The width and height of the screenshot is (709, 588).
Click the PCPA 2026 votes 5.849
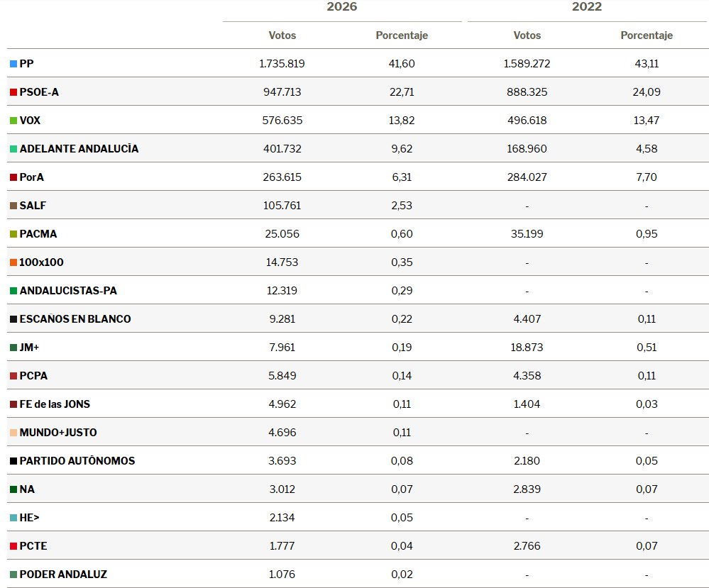pos(282,376)
